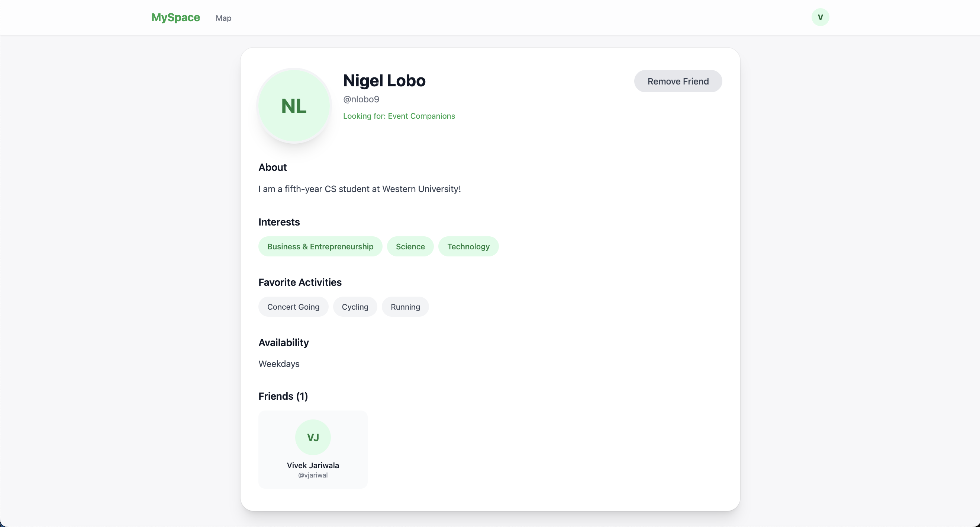Click the Friends (1) heading
Image resolution: width=980 pixels, height=527 pixels.
click(x=283, y=396)
